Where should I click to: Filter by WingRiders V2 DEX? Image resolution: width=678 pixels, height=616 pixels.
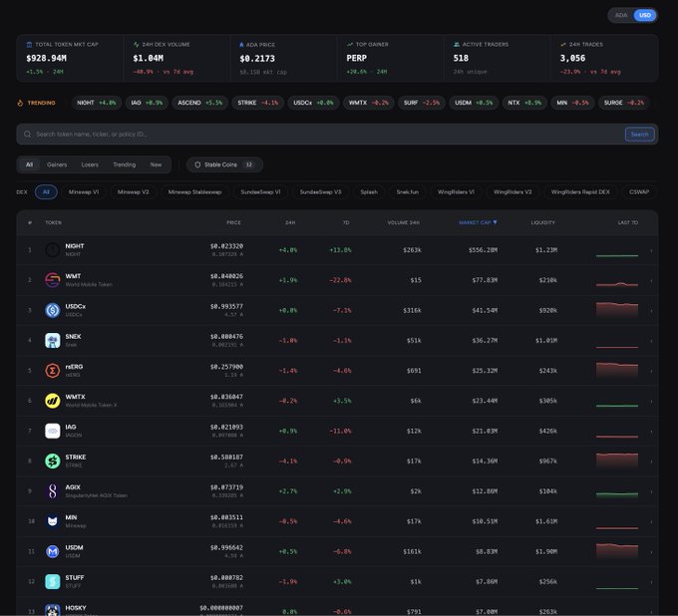(512, 192)
